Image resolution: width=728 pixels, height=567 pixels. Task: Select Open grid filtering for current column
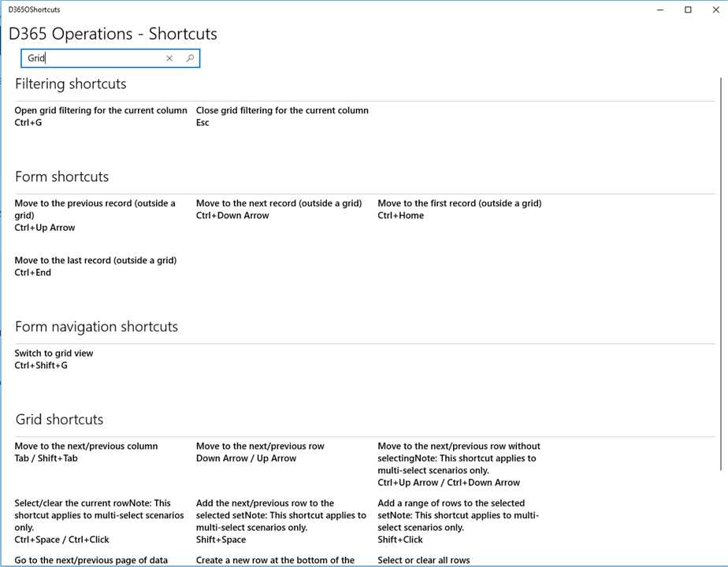(101, 117)
